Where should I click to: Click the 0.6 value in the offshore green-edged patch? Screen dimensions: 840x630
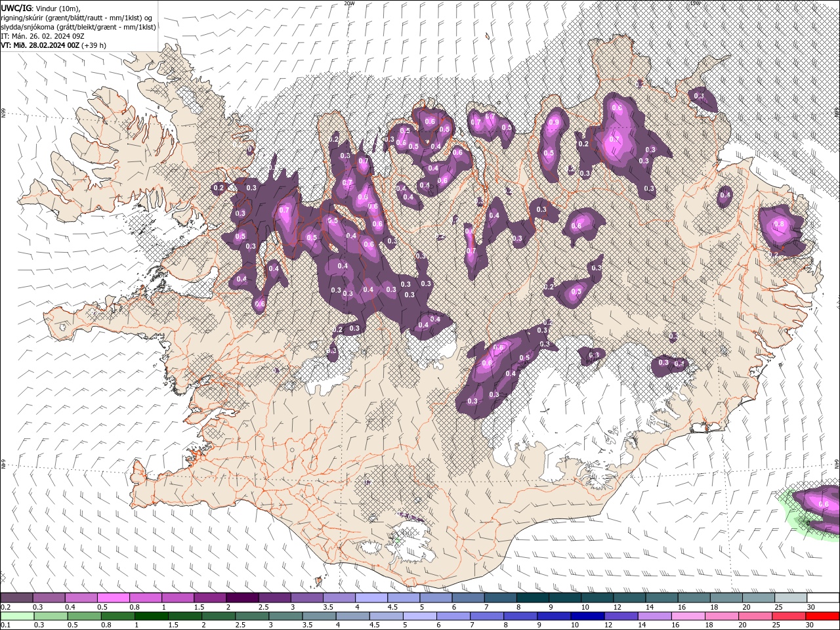[x=824, y=504]
